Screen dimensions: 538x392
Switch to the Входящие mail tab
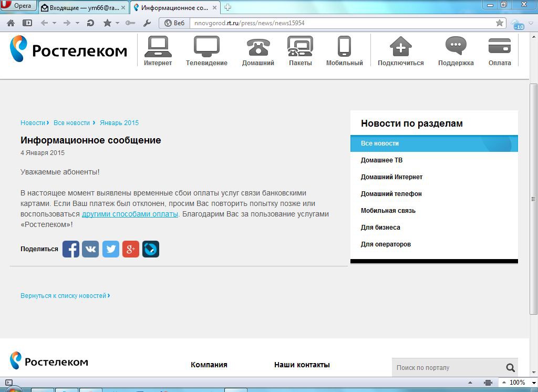(80, 7)
